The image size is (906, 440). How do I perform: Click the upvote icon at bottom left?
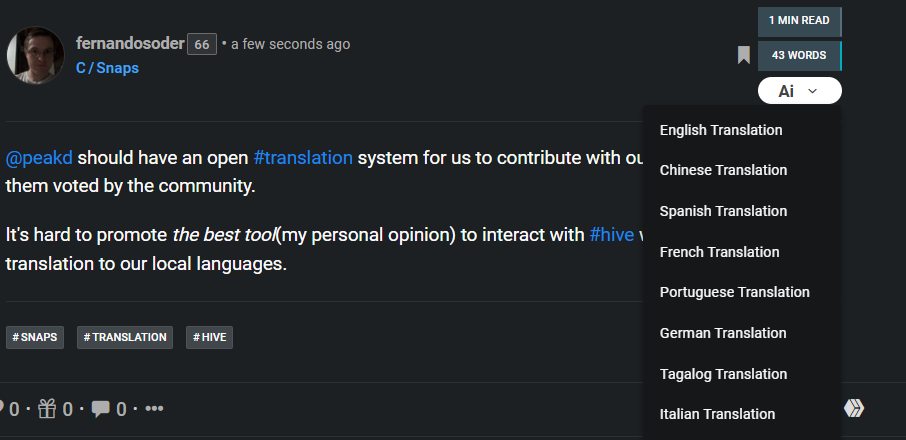[2, 409]
